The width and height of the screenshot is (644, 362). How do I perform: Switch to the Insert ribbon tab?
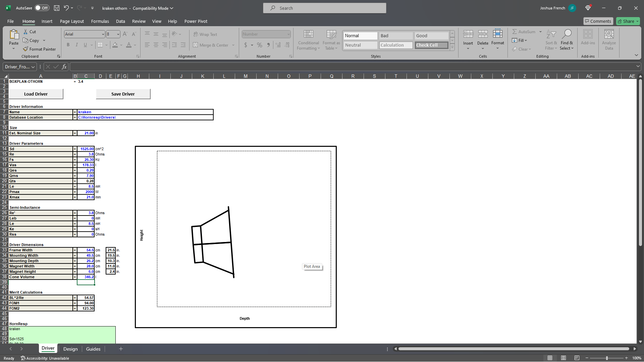pos(47,21)
